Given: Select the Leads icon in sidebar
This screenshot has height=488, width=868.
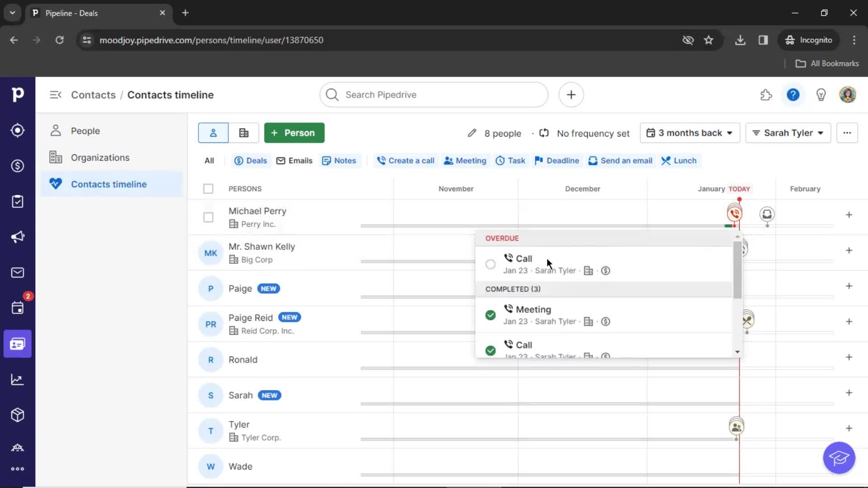Looking at the screenshot, I should (17, 131).
